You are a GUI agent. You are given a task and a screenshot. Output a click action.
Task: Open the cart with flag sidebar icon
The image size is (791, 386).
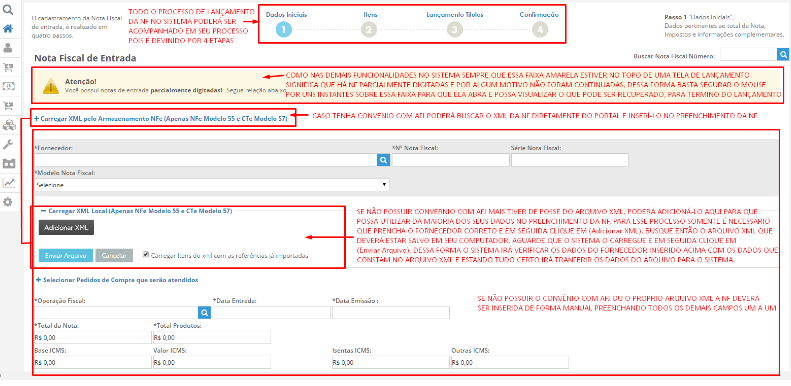click(9, 67)
